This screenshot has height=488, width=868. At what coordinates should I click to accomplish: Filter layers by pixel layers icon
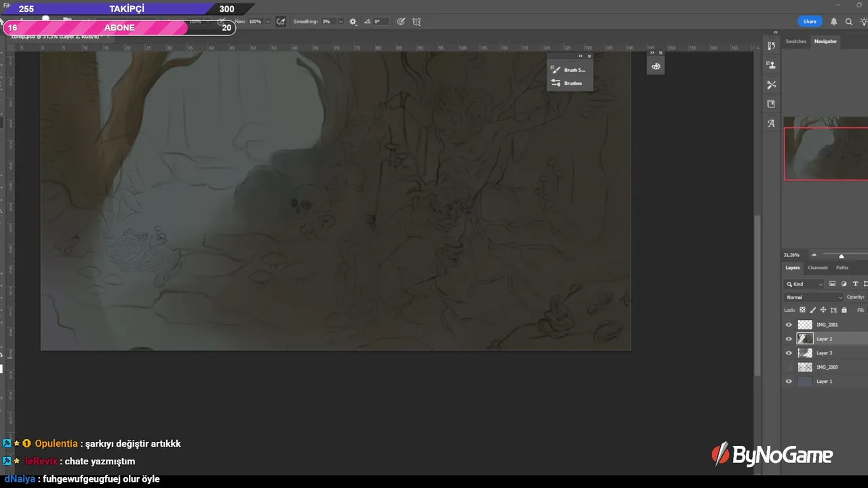pos(832,284)
